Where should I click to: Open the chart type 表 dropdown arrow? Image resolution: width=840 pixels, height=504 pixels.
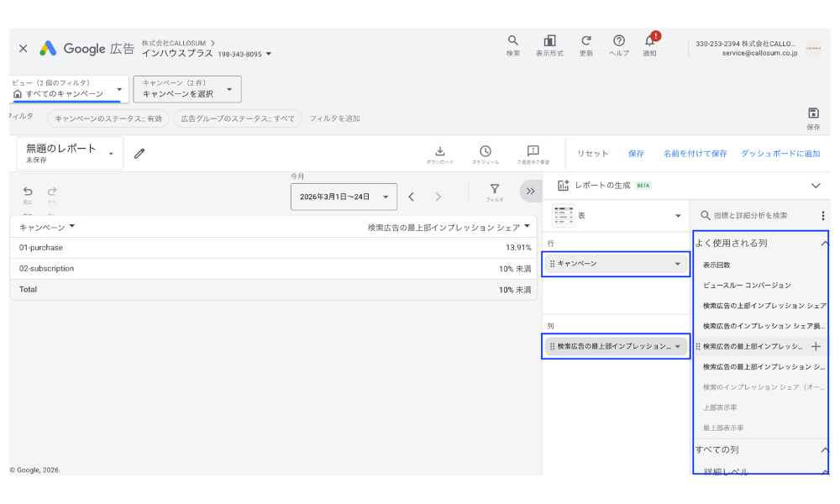[678, 216]
